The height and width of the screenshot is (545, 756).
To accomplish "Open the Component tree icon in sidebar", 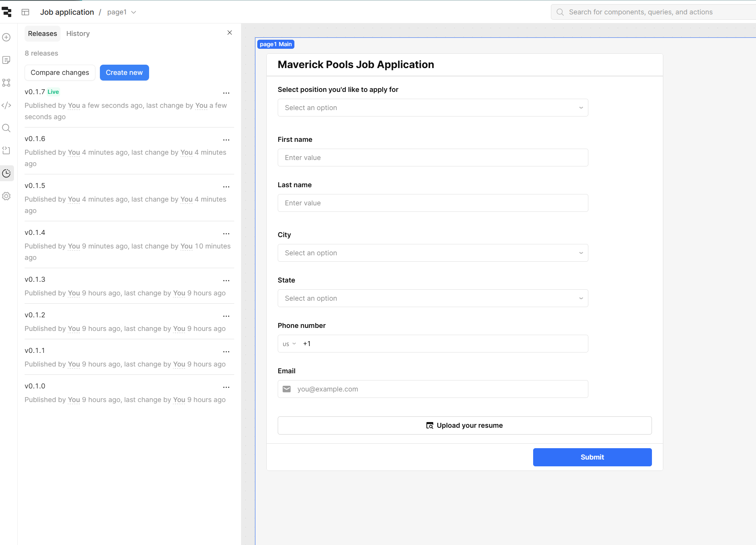I will click(6, 83).
